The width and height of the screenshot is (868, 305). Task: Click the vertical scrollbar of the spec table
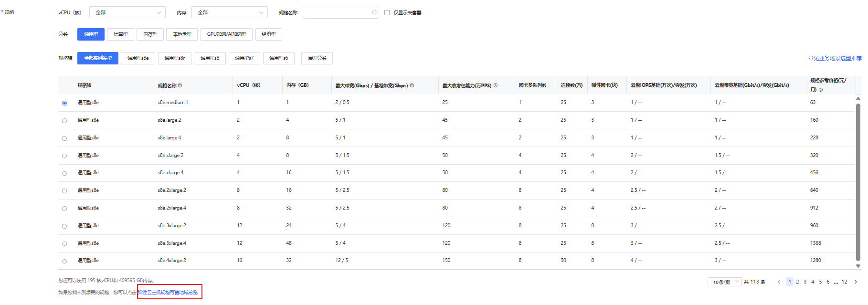tap(858, 181)
